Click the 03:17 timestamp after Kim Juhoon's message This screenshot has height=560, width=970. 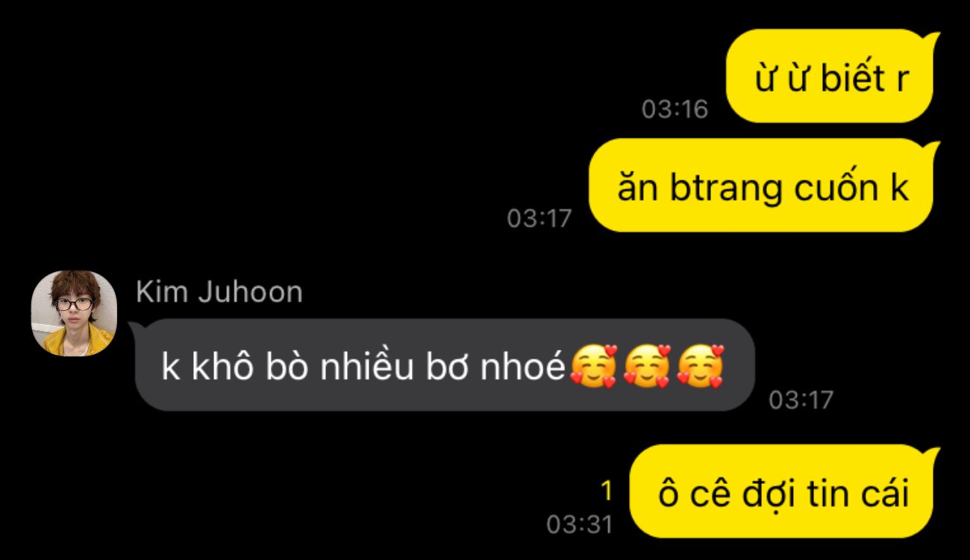pyautogui.click(x=801, y=400)
